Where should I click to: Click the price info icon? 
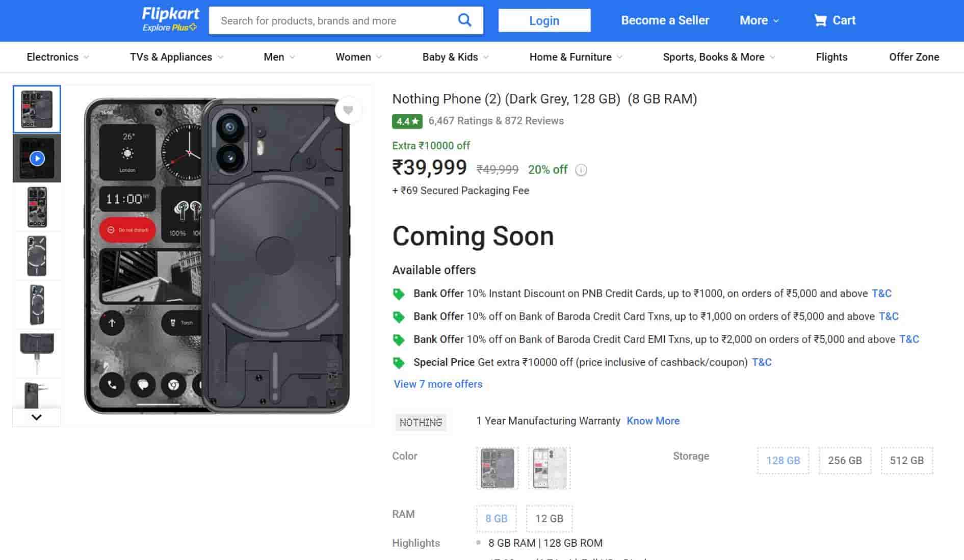(581, 170)
